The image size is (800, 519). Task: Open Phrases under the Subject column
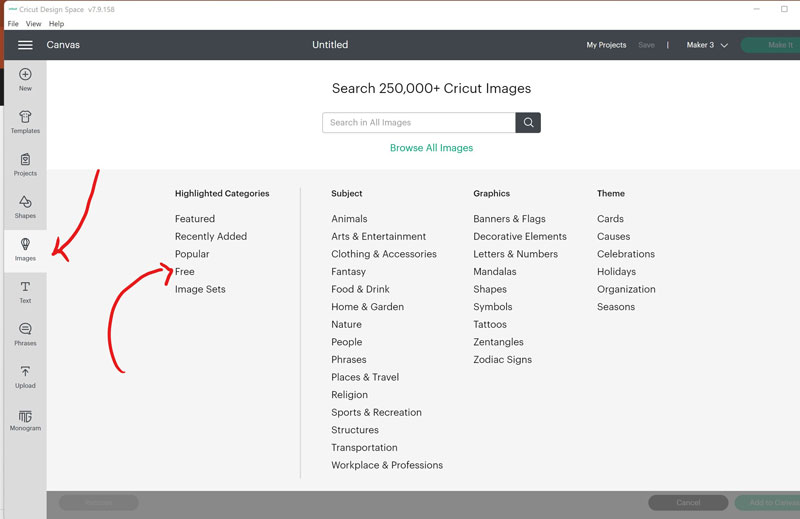348,359
